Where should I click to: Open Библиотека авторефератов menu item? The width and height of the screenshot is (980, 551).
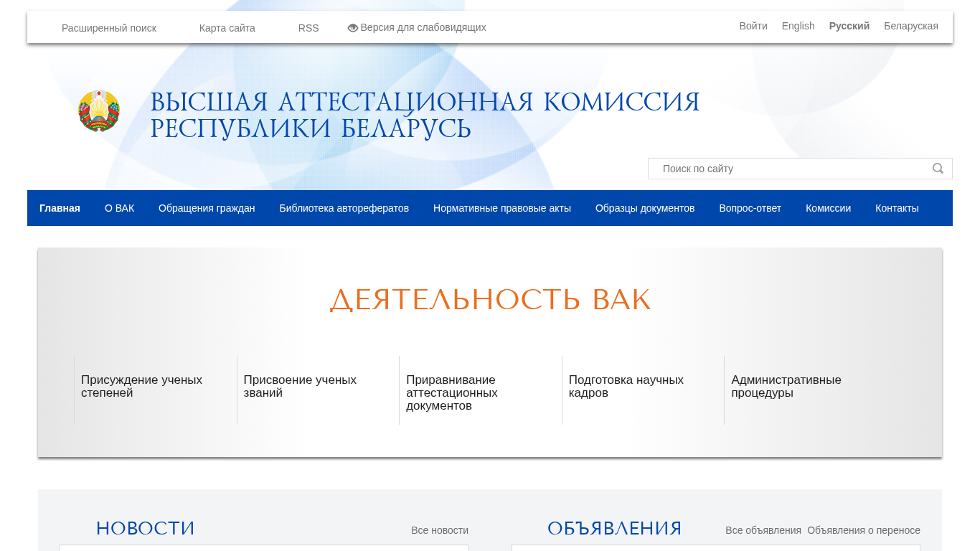click(x=344, y=208)
